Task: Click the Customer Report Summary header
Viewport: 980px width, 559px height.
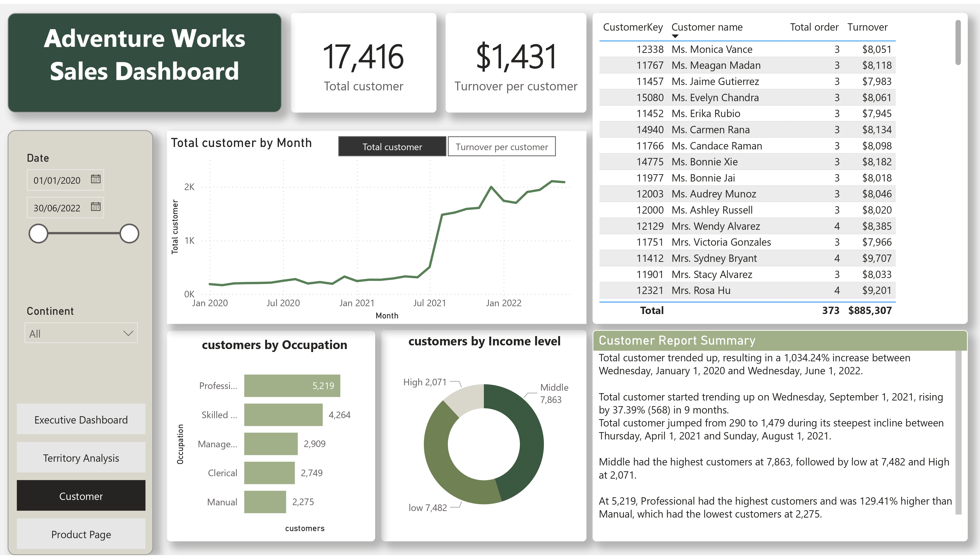Action: (780, 340)
